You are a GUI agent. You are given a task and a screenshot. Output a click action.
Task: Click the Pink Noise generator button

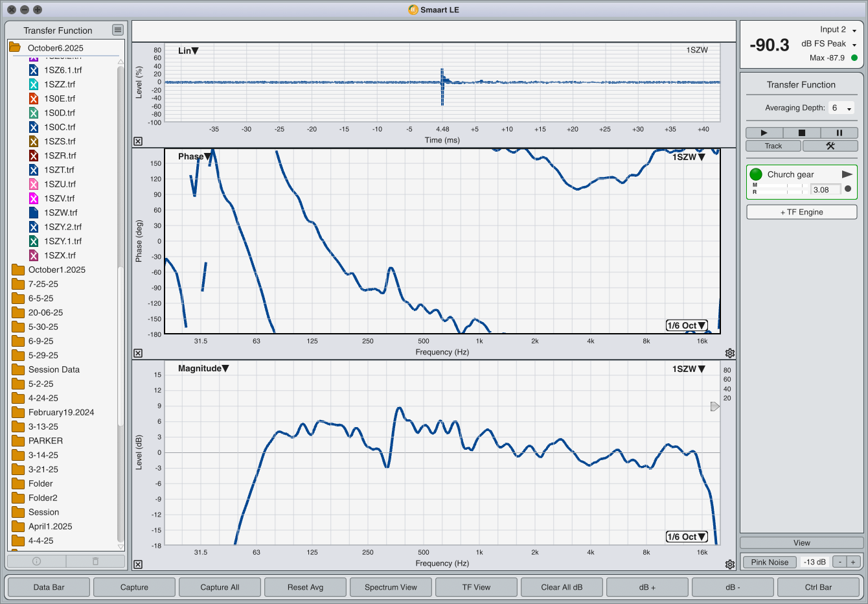pos(770,562)
